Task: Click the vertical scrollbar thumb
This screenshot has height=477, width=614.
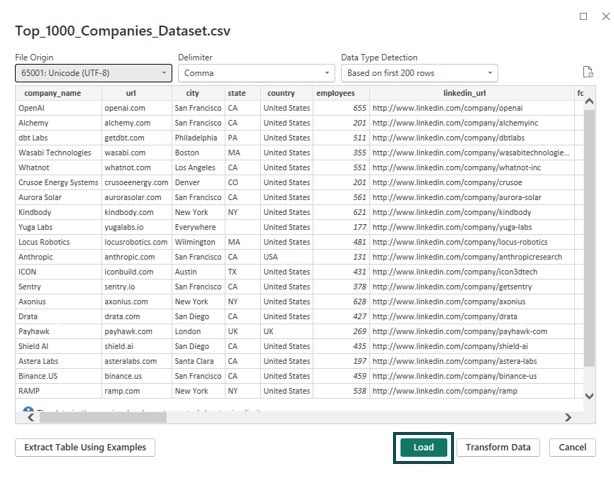Action: pos(589,238)
